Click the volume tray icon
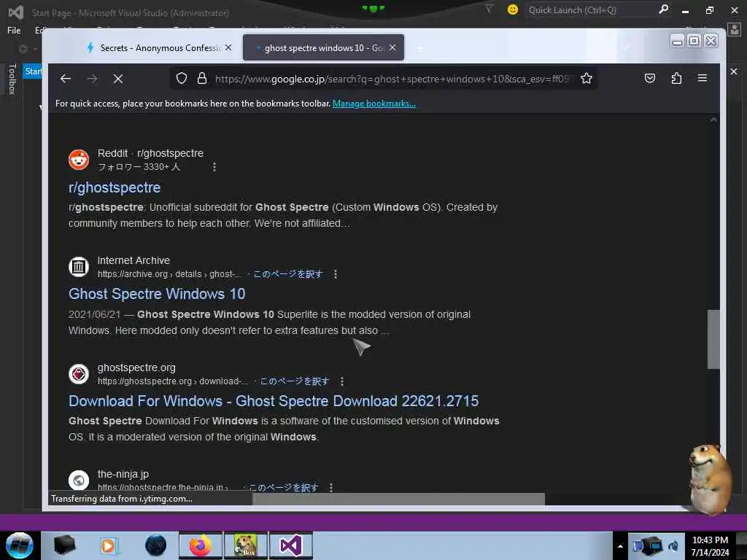This screenshot has height=560, width=747. (673, 545)
